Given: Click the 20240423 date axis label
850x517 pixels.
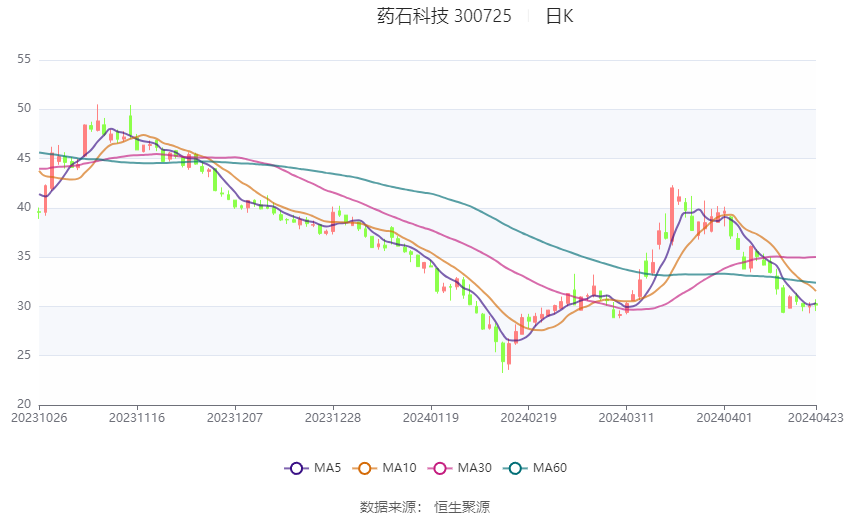Looking at the screenshot, I should point(816,418).
